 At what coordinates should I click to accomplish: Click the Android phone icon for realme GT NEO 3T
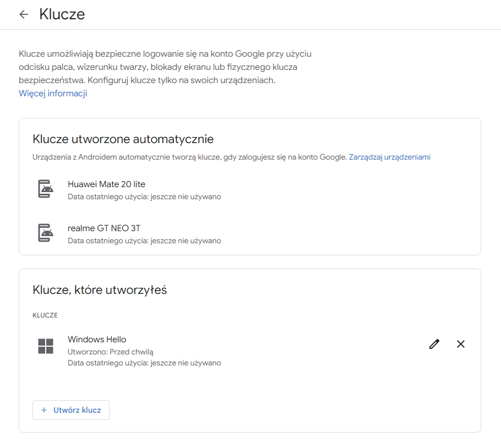[x=46, y=233]
